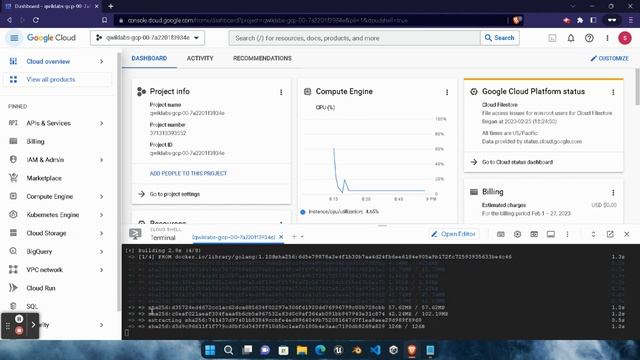Open Cloud Shell more options menu
The width and height of the screenshot is (640, 360).
(x=567, y=234)
